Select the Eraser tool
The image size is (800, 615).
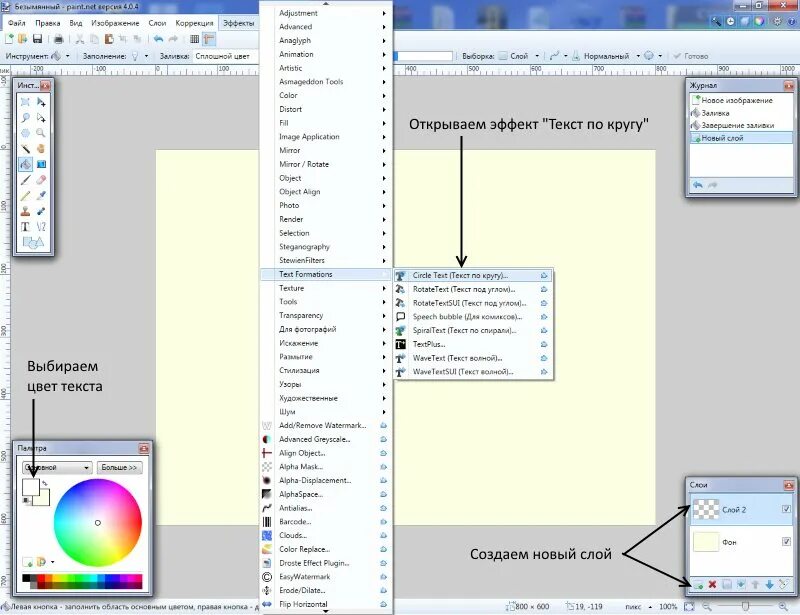coord(41,180)
